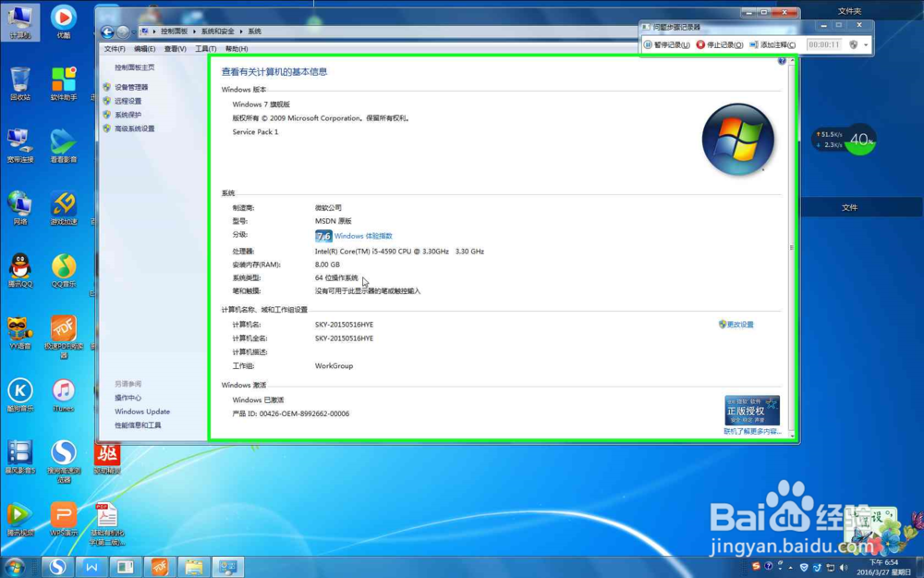Viewport: 924px width, 578px height.
Task: Open the 计算机 desktop icon
Action: click(x=20, y=22)
